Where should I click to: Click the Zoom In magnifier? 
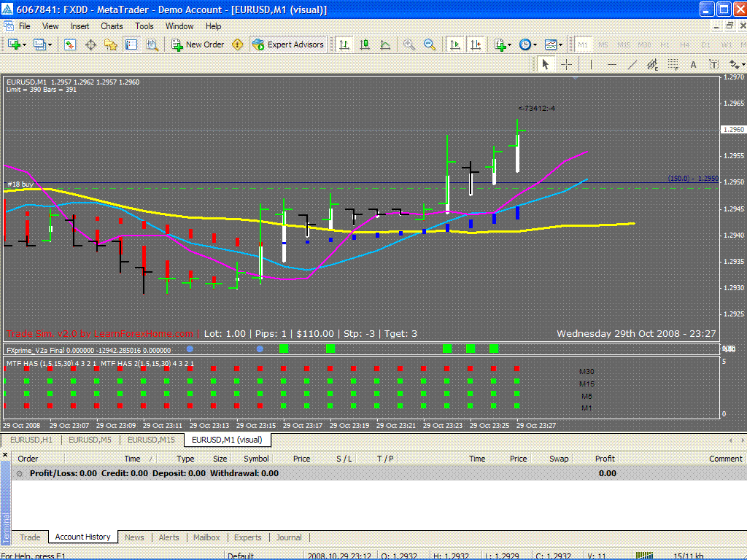click(409, 44)
